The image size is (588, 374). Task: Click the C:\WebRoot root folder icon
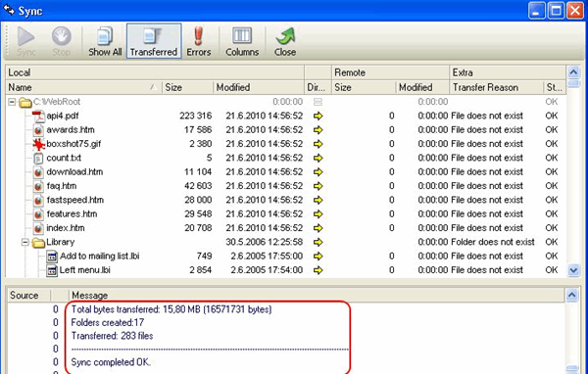tap(25, 102)
